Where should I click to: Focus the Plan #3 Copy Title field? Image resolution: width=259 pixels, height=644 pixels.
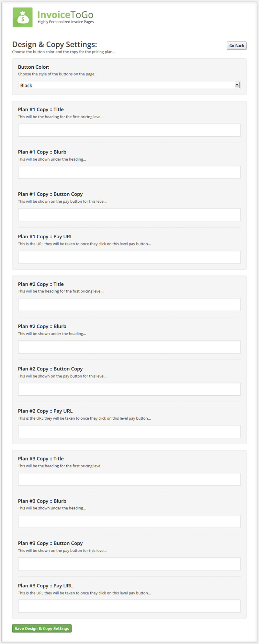coord(129,479)
